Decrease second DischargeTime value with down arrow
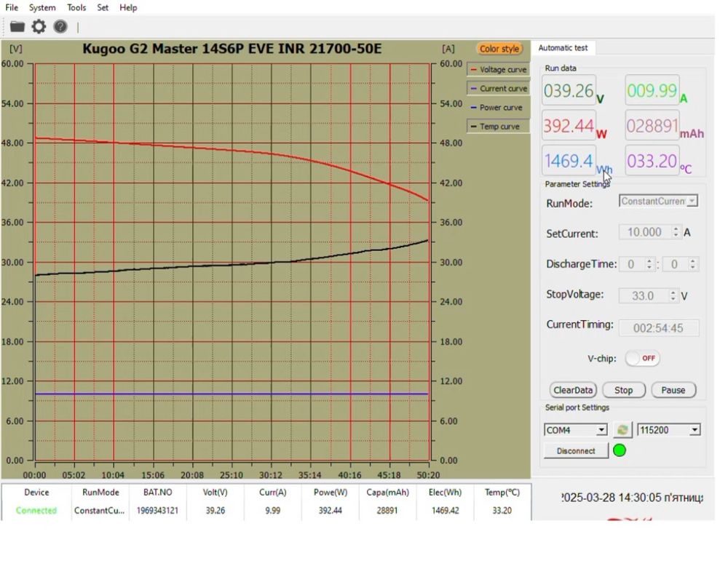Screen dimensions: 728x569 [693, 267]
